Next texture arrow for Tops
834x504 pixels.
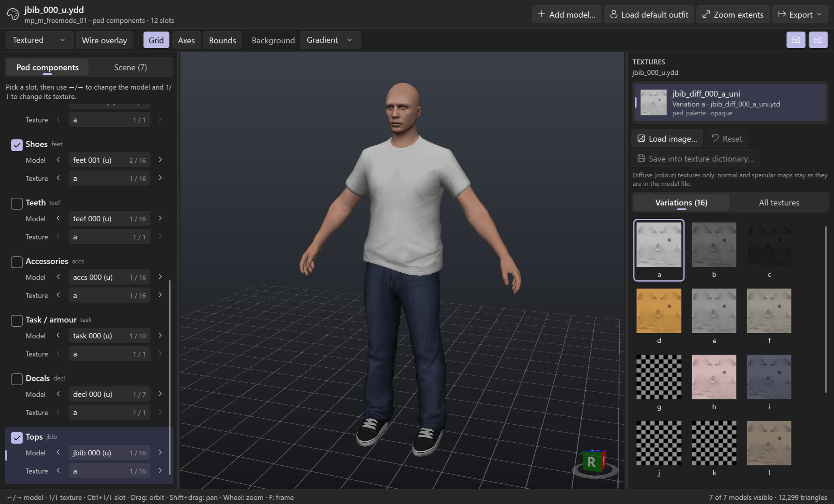click(160, 471)
